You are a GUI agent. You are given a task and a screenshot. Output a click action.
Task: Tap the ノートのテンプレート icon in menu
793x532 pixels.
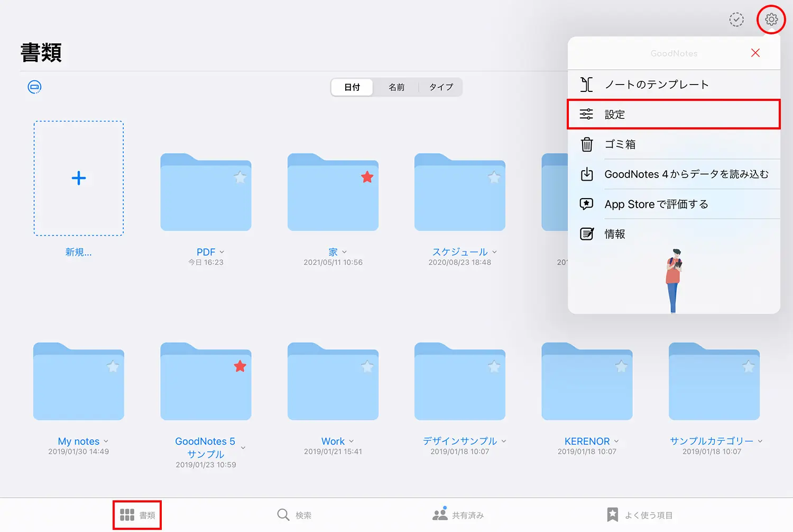click(587, 85)
